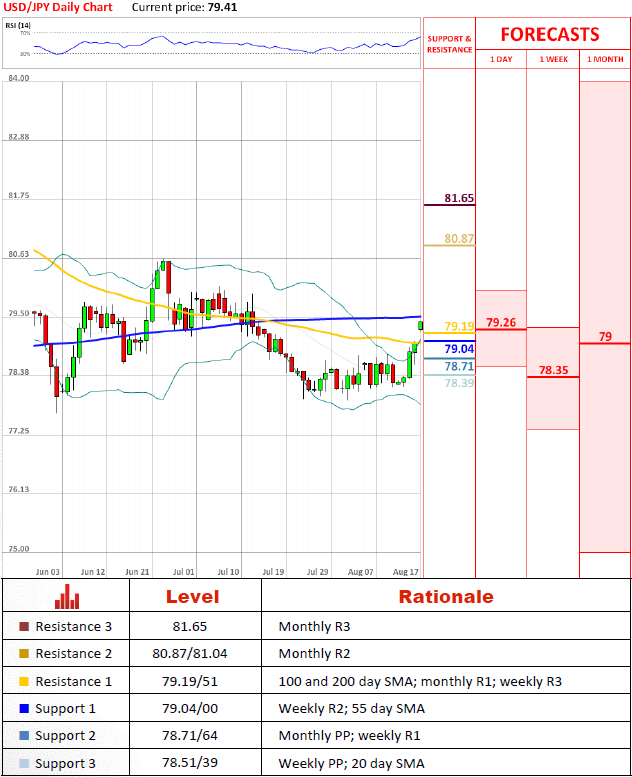Click the current price value 79.41

(222, 7)
